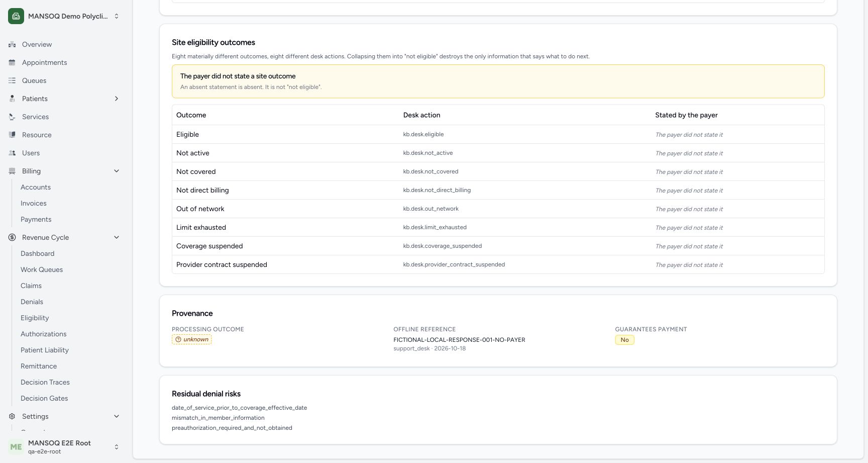Click the Overview sidebar icon
Image resolution: width=868 pixels, height=463 pixels.
point(12,44)
